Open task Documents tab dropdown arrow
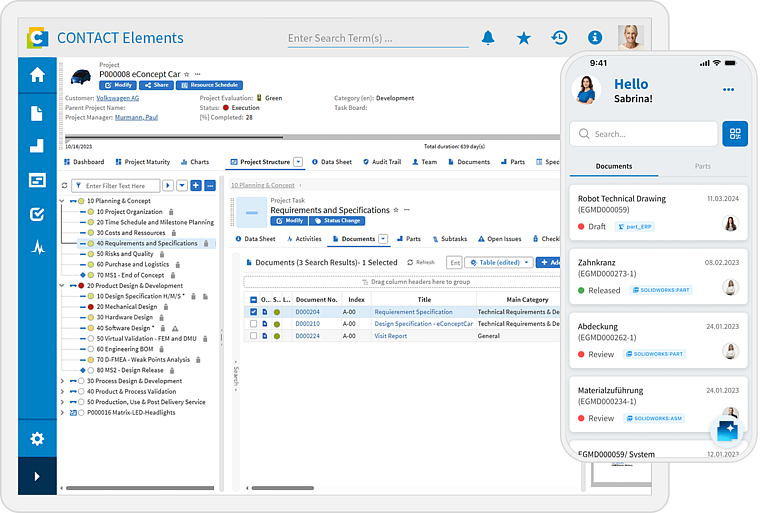Screen dimensions: 768x513 pos(383,239)
